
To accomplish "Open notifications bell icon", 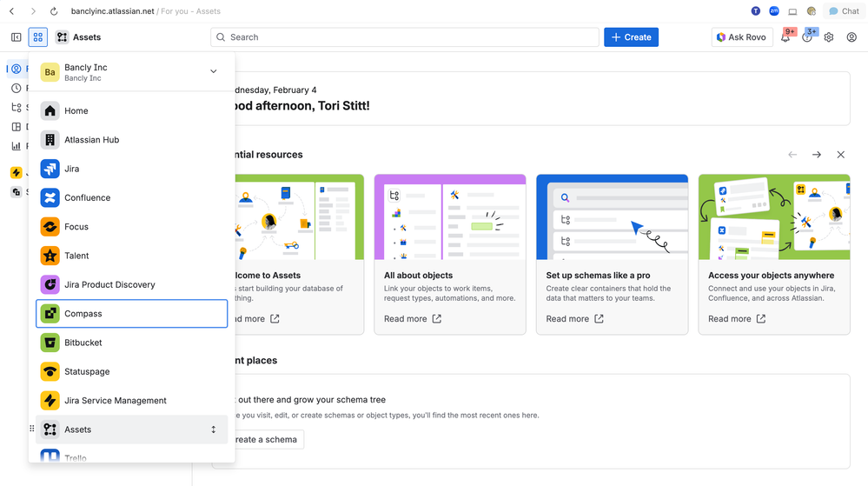I will point(785,37).
